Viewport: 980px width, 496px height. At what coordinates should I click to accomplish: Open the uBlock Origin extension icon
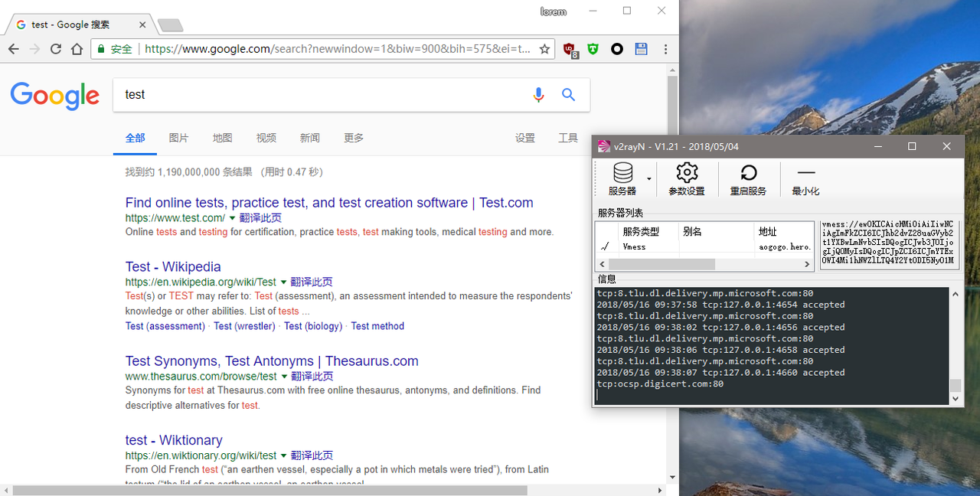point(570,50)
